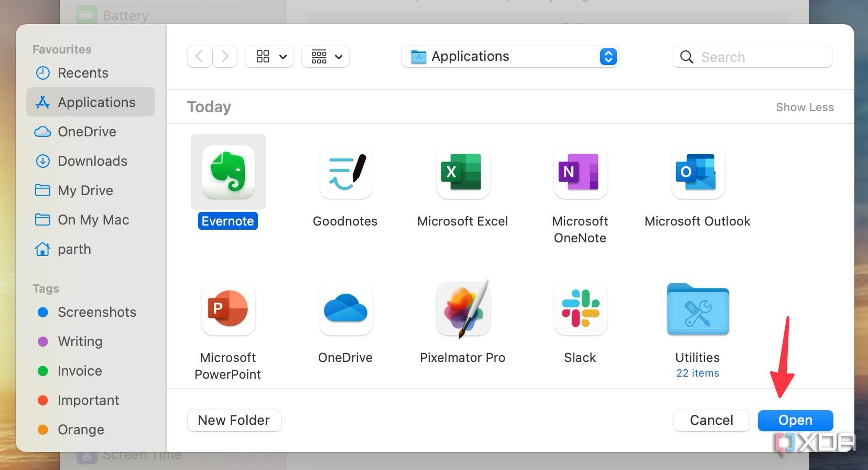The height and width of the screenshot is (470, 868).
Task: Open Recents in the sidebar
Action: click(91, 73)
